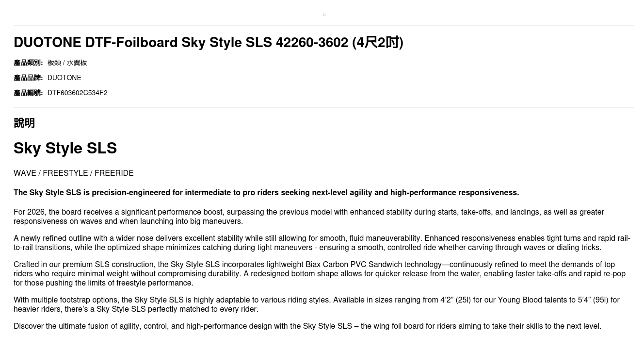Click the 板類 / 水翼板 category value
The height and width of the screenshot is (353, 644).
coord(67,63)
